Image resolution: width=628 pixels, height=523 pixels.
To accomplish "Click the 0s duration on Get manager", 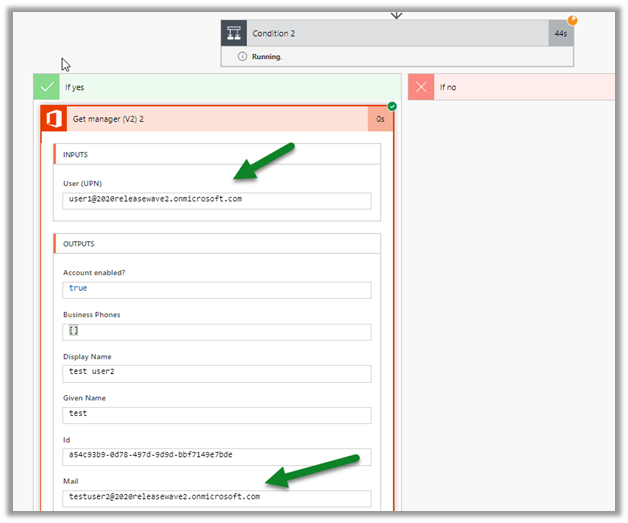I will (x=380, y=119).
